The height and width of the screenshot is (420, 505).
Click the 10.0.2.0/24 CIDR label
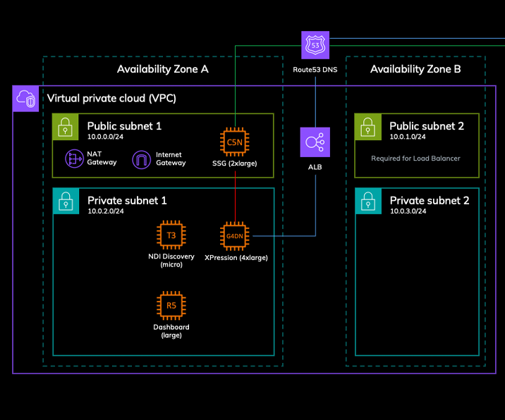coord(108,211)
